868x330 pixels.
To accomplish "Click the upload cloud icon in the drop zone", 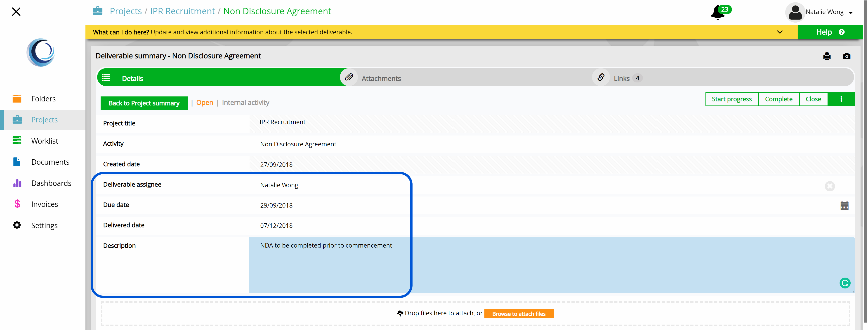I will 400,314.
